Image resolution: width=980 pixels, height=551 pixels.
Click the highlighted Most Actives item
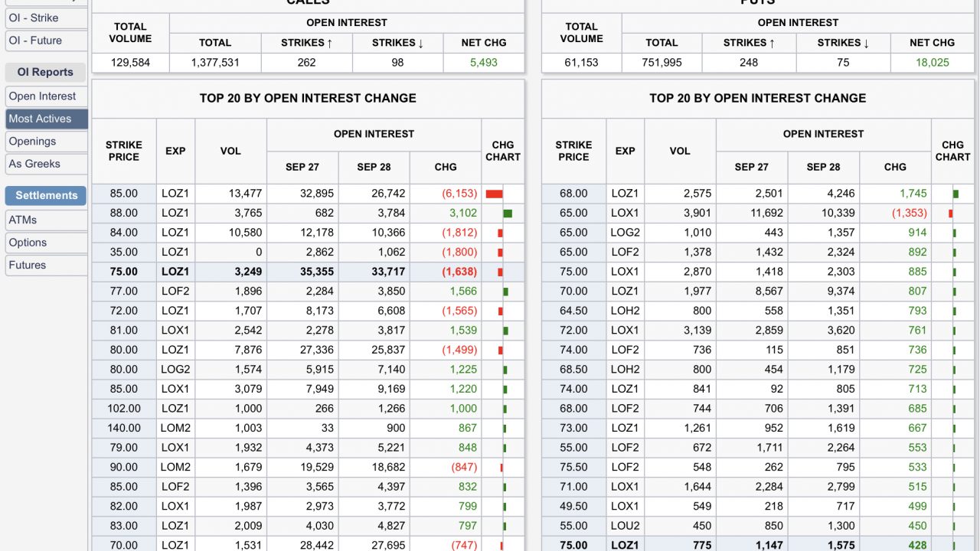(40, 119)
